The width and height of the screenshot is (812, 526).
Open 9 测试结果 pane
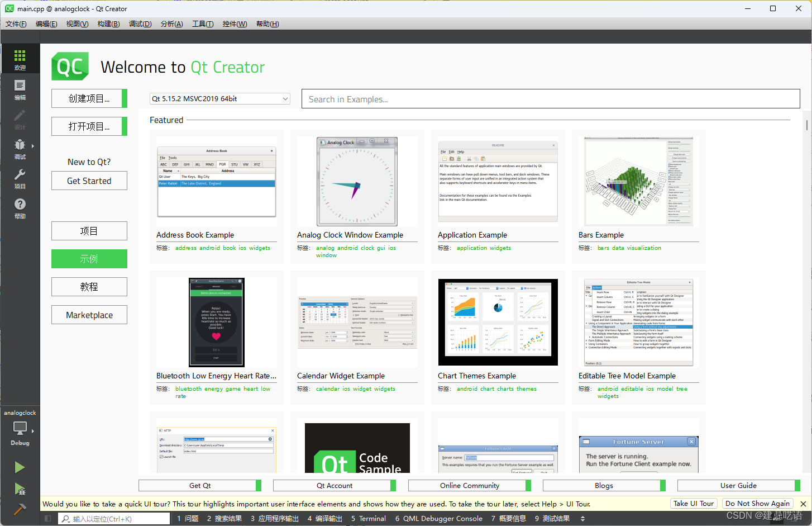pyautogui.click(x=552, y=519)
